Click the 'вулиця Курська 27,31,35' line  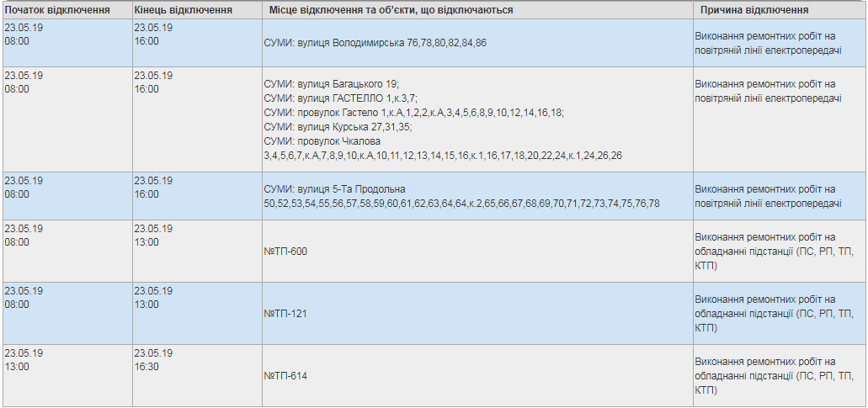(x=338, y=127)
